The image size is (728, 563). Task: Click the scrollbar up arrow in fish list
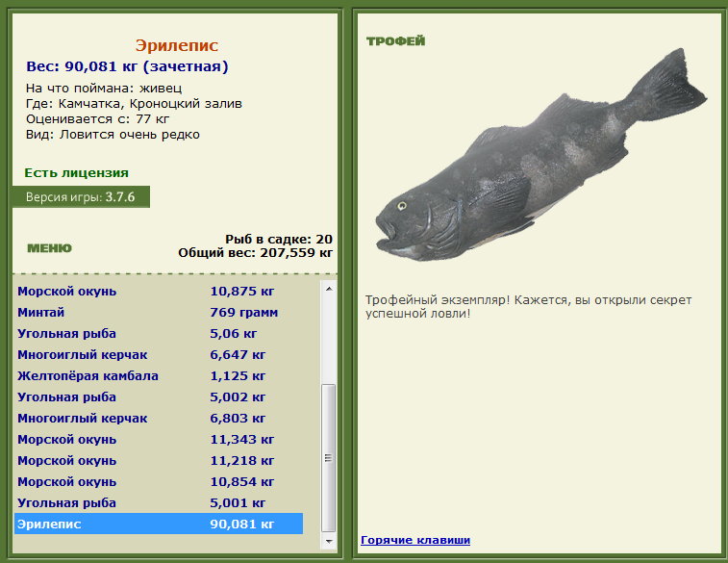329,289
